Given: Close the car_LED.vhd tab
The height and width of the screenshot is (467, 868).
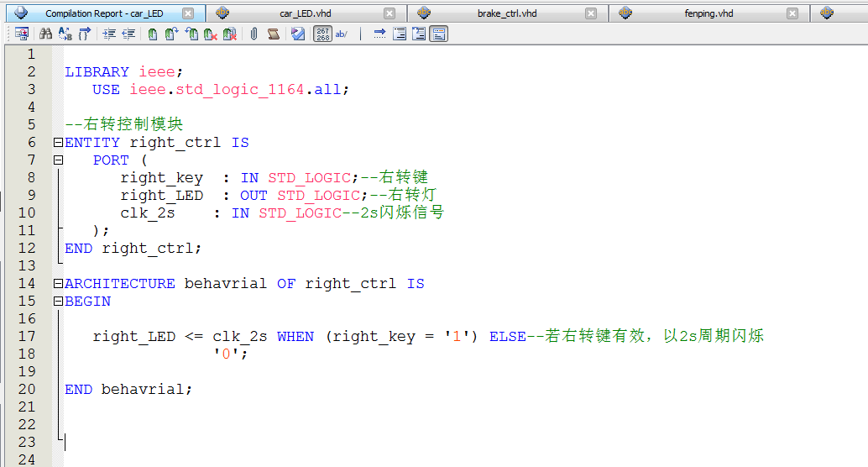Looking at the screenshot, I should [x=390, y=13].
